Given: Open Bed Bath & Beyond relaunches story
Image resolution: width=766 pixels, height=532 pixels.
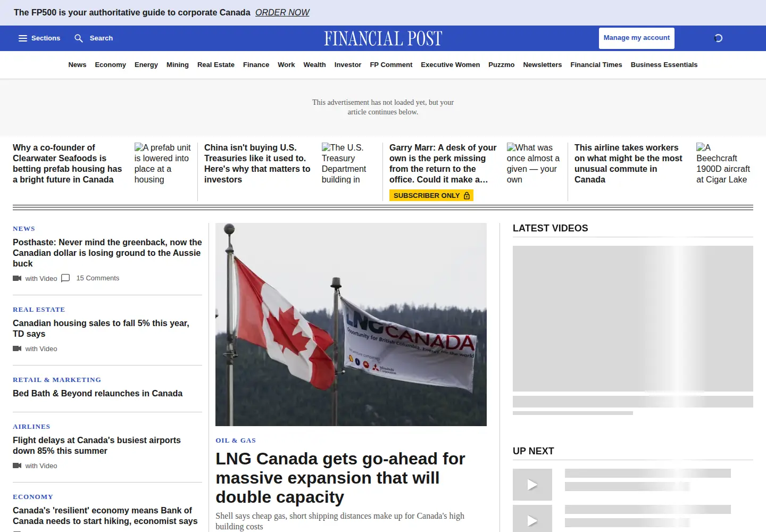Looking at the screenshot, I should (x=97, y=393).
